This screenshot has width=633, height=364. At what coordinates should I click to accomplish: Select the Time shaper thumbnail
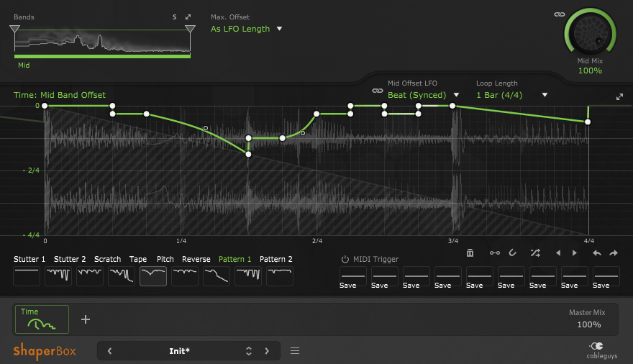[42, 319]
